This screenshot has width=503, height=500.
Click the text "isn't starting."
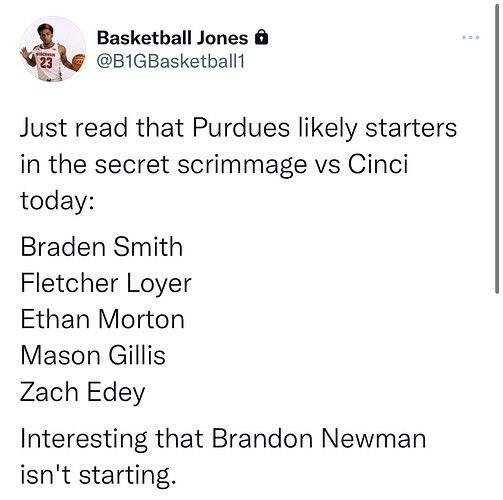pyautogui.click(x=98, y=475)
